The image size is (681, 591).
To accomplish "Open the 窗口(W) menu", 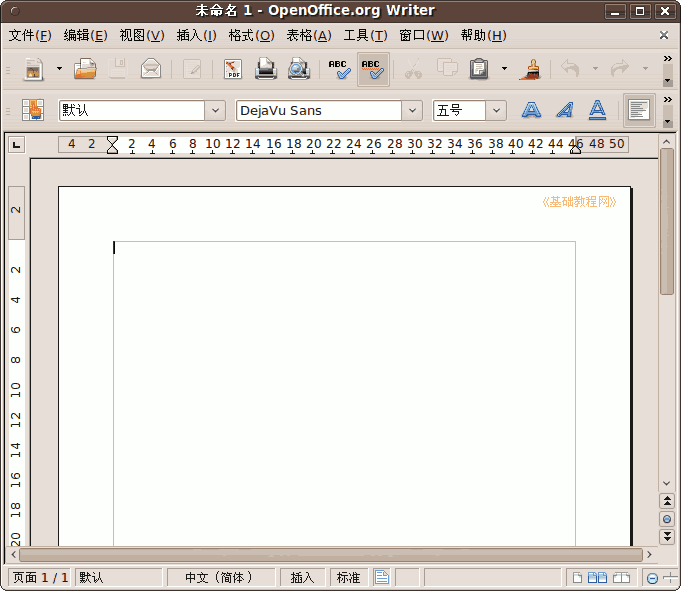I will coord(424,36).
